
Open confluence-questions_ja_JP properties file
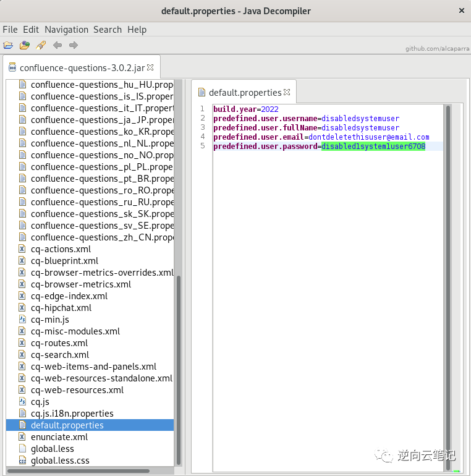pyautogui.click(x=102, y=120)
